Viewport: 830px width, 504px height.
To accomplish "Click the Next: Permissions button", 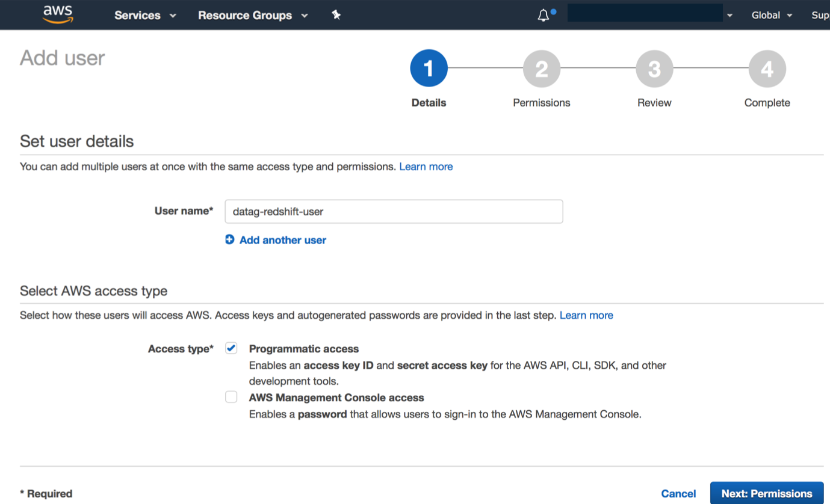I will pyautogui.click(x=766, y=493).
